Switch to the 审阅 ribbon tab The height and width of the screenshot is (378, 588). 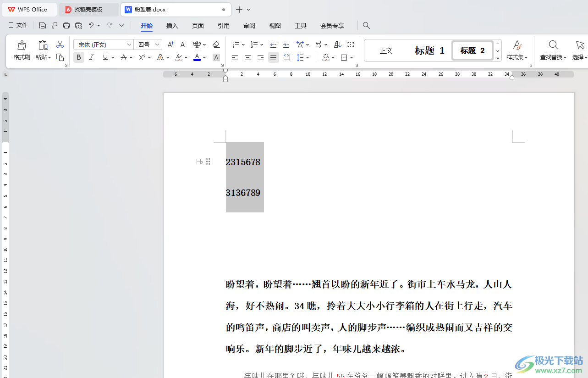[x=249, y=26]
